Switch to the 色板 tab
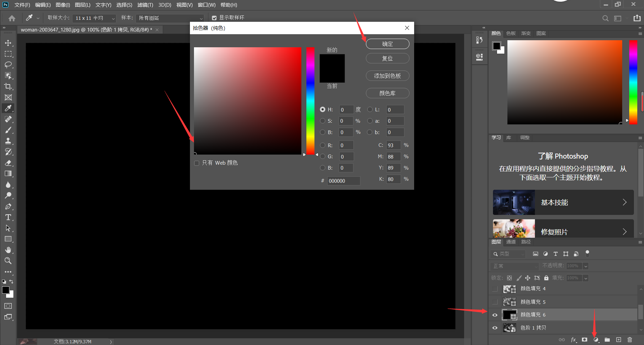 point(511,33)
